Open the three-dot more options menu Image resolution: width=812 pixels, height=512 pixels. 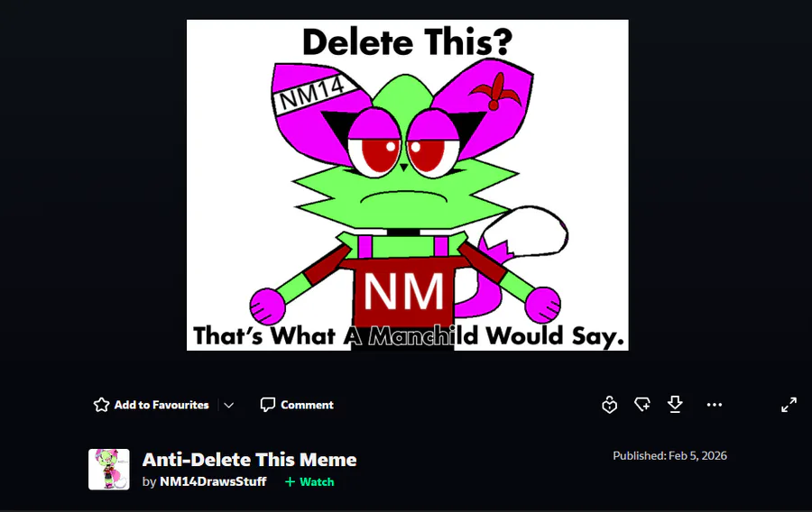coord(715,405)
